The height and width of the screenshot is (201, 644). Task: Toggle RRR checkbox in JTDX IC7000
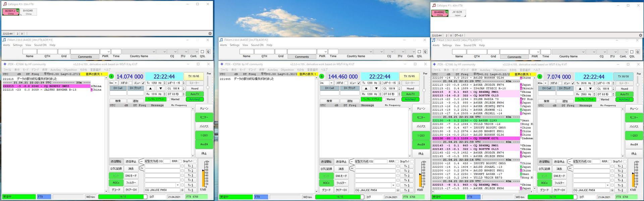(x=180, y=161)
